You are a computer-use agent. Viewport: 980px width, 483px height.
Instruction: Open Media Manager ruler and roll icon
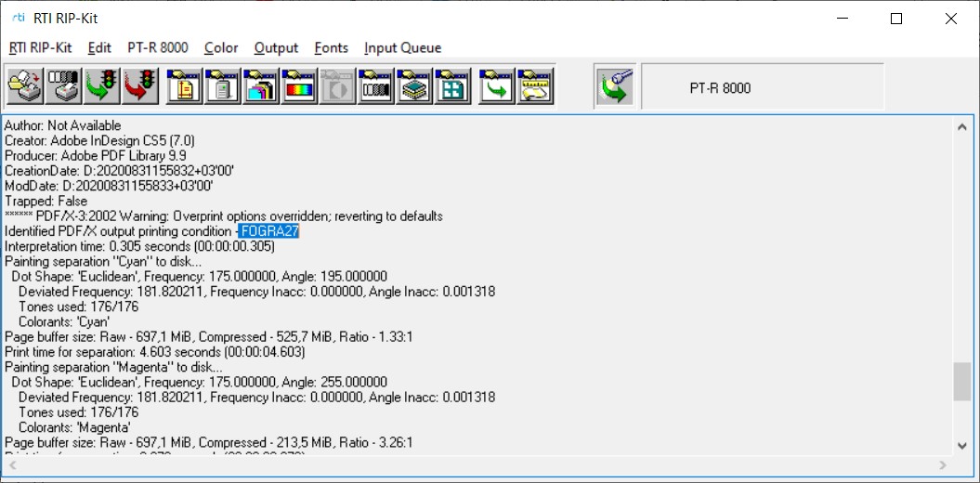[535, 86]
